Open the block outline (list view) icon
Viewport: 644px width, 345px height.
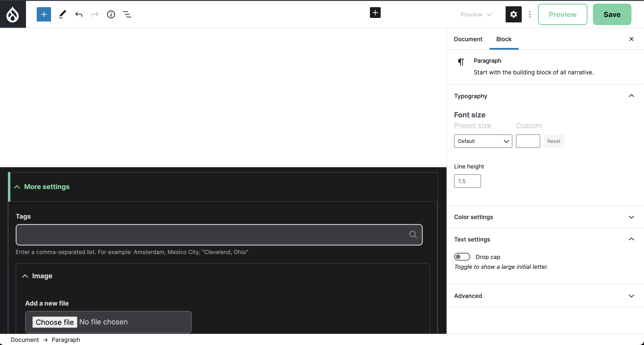coord(127,14)
